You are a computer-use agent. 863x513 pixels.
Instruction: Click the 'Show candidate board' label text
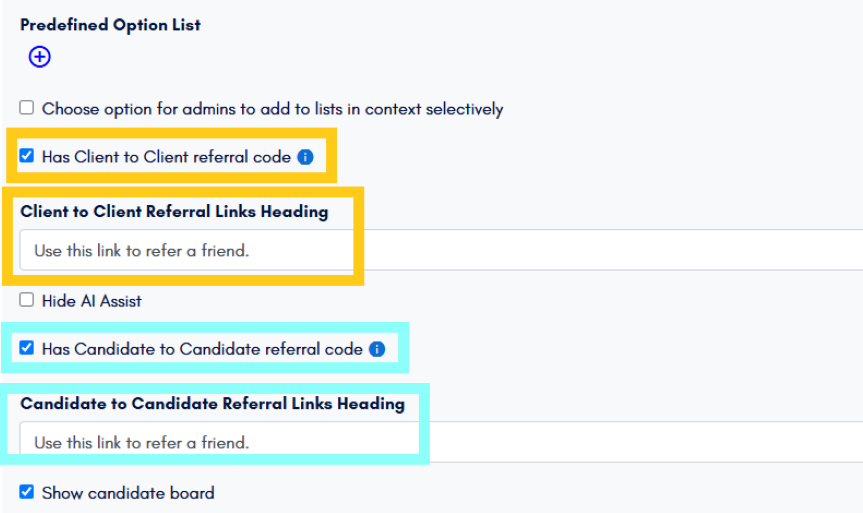click(x=128, y=493)
